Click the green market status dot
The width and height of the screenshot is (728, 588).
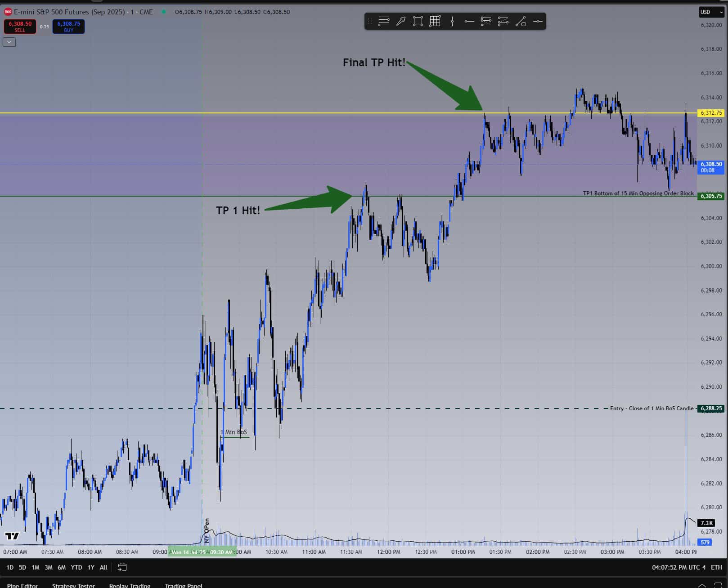tap(164, 12)
